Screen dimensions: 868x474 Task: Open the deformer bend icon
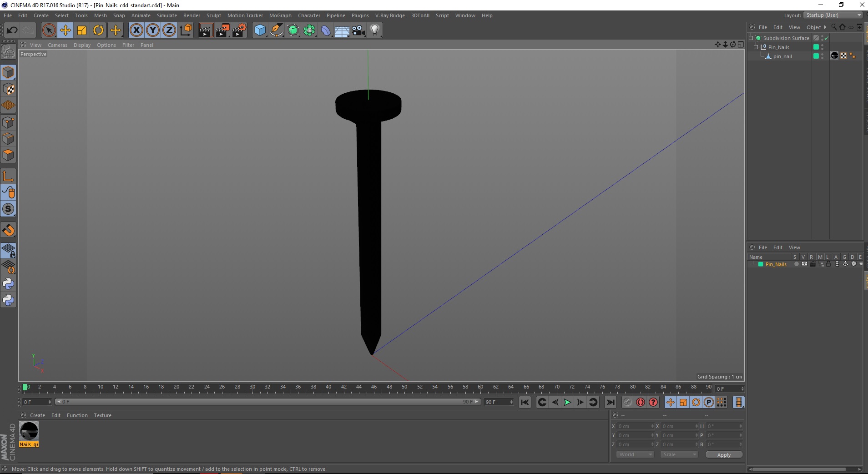tap(326, 30)
